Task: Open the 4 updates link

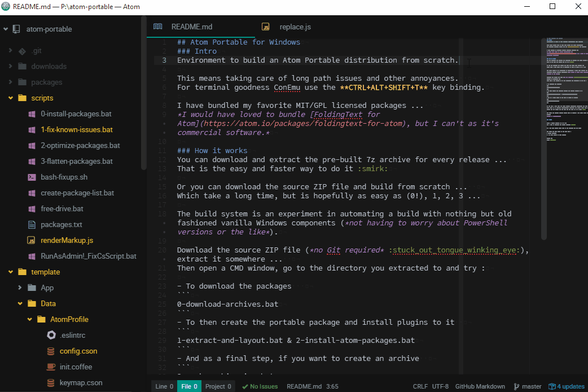Action: click(571, 386)
